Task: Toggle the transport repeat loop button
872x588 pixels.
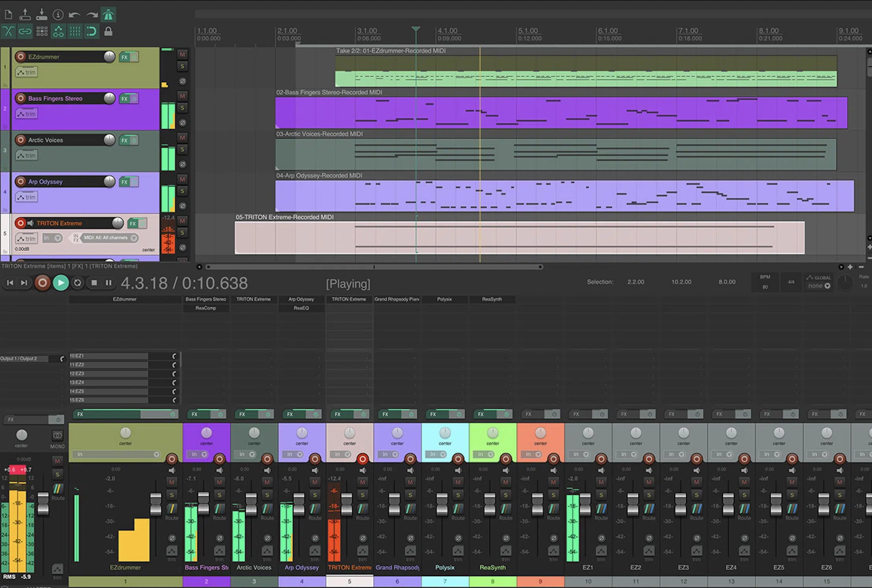Action: point(78,283)
